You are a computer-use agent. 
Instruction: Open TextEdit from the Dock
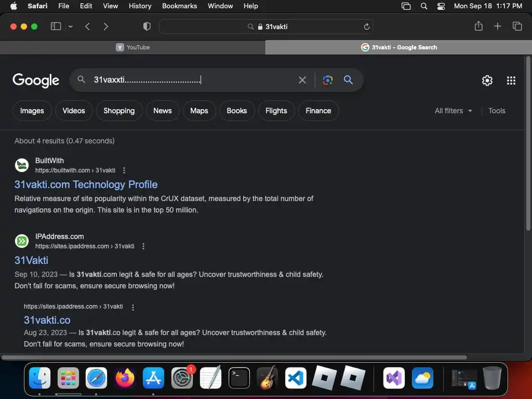[211, 378]
